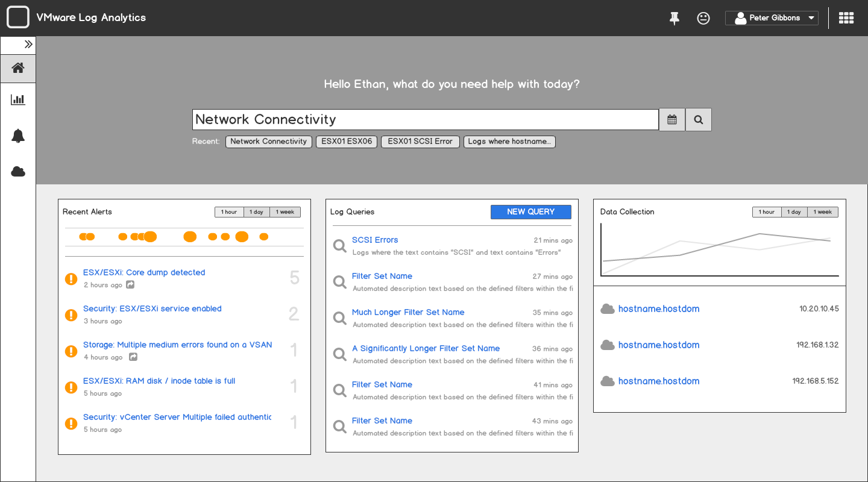Open the calendar date picker button

[x=672, y=119]
